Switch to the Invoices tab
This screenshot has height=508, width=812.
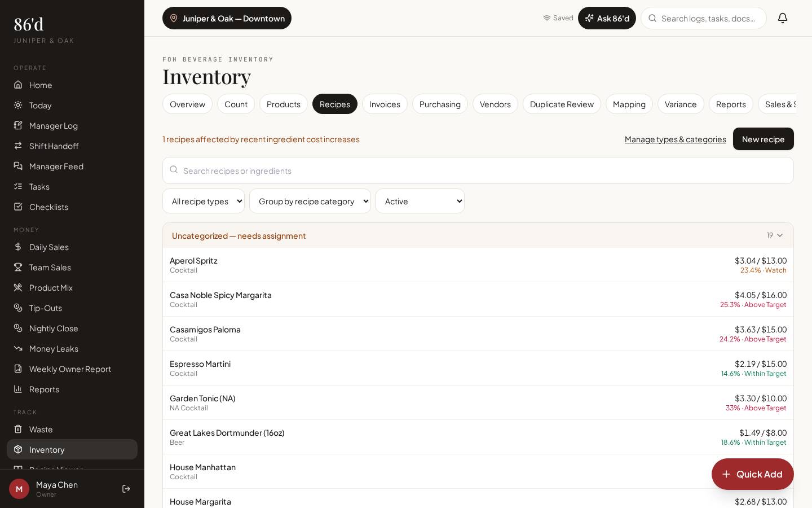(x=385, y=104)
